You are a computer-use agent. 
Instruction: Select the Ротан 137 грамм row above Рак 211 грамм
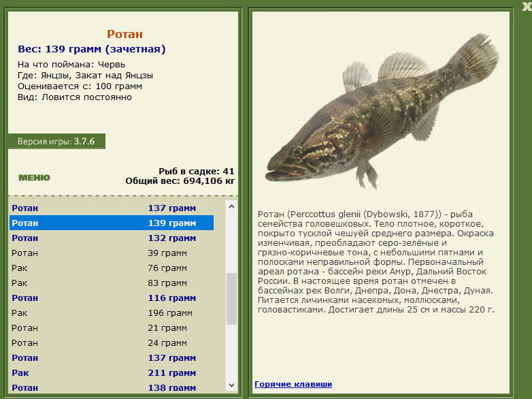pos(112,357)
